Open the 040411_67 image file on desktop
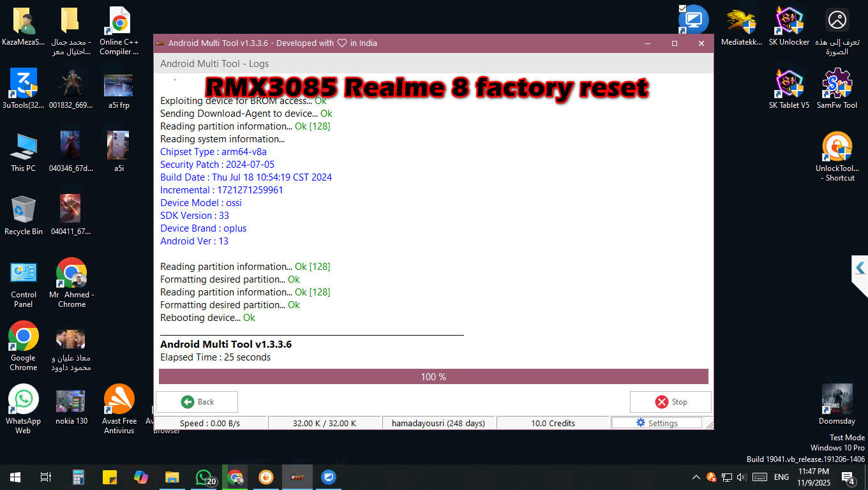Image resolution: width=868 pixels, height=490 pixels. 70,216
